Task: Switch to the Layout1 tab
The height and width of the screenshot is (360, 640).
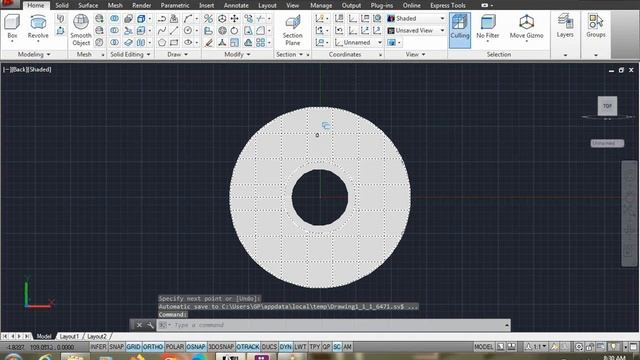Action: [x=69, y=336]
